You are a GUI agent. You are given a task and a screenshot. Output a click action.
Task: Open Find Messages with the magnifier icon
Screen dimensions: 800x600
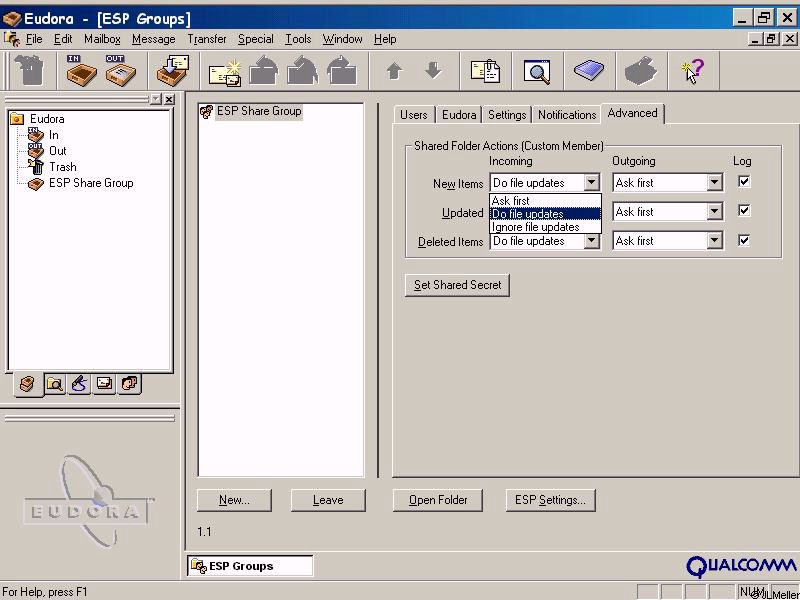(537, 71)
